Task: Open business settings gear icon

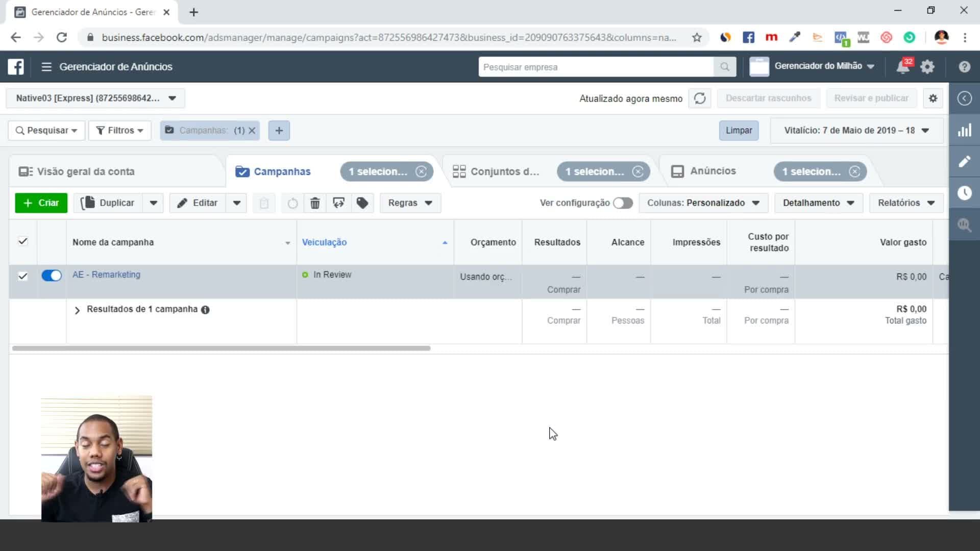Action: 927,67
